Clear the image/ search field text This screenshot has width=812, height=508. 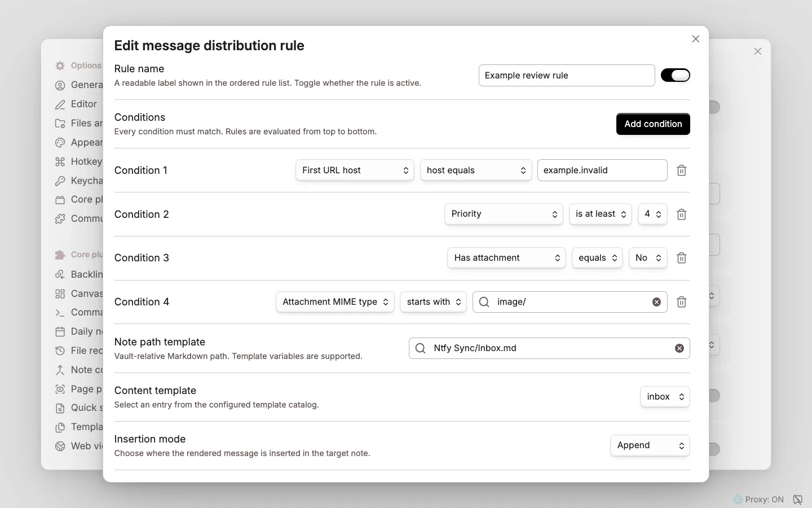[x=656, y=302]
